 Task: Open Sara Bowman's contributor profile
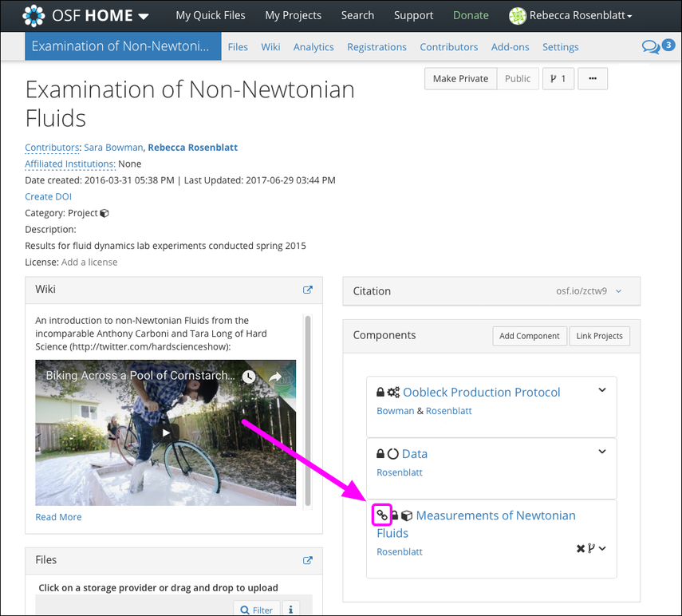pyautogui.click(x=113, y=148)
